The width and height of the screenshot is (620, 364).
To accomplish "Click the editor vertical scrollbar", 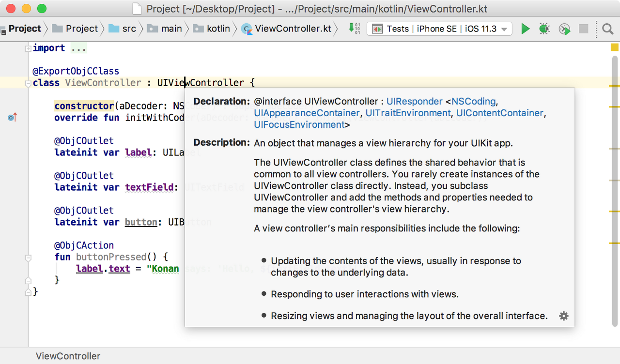I will [615, 194].
